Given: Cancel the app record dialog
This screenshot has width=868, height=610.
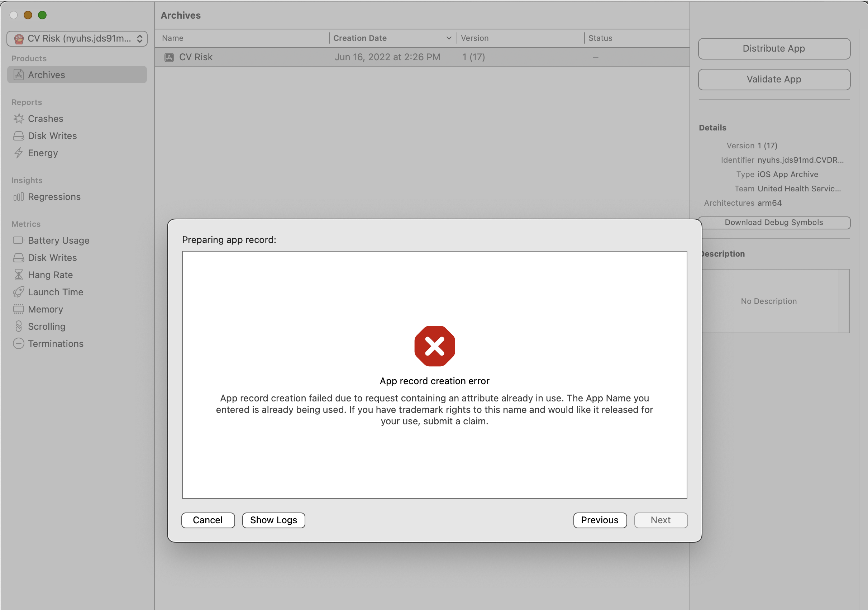Looking at the screenshot, I should point(208,520).
